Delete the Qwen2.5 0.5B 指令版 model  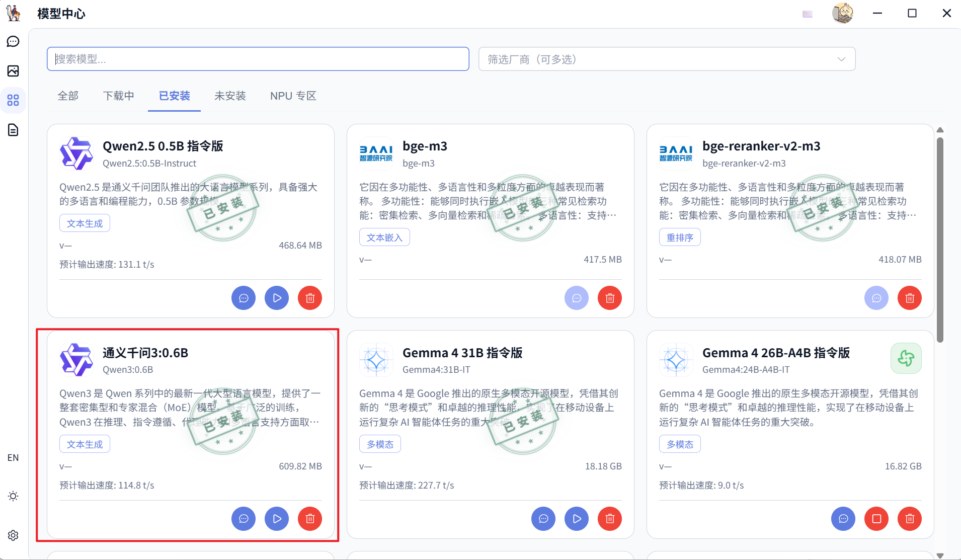pyautogui.click(x=310, y=298)
